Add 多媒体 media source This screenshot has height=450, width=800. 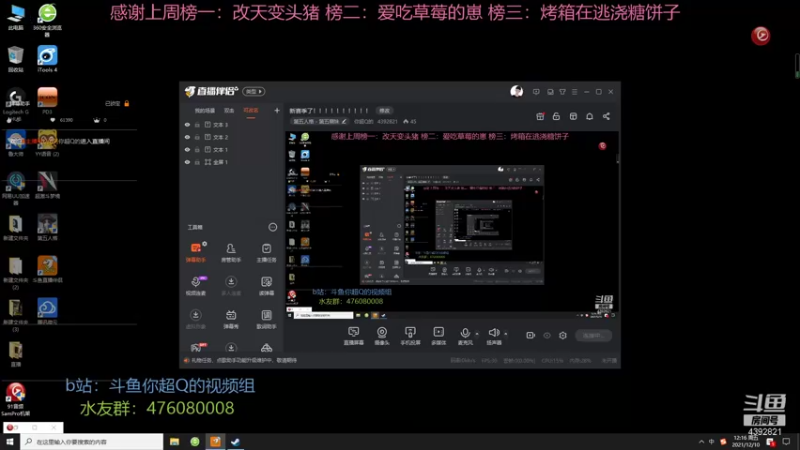click(x=438, y=336)
